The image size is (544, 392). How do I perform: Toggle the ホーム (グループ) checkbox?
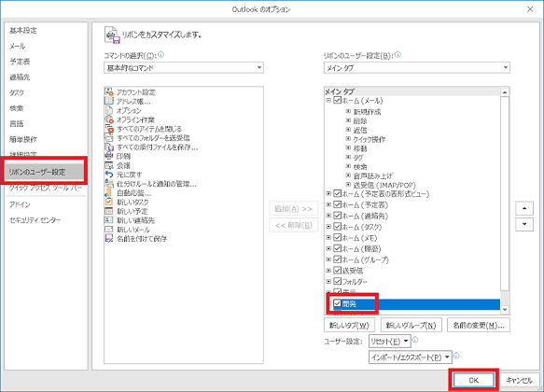337,259
